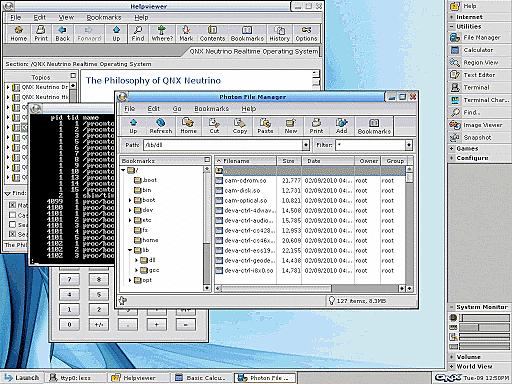Expand the dev folder in tree
Viewport: 512px width, 384px height.
coord(130,210)
